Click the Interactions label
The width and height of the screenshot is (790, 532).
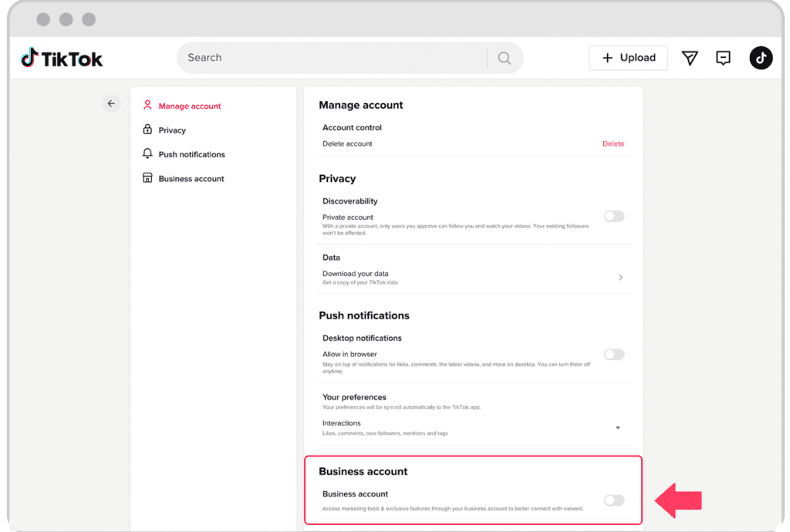(x=342, y=423)
